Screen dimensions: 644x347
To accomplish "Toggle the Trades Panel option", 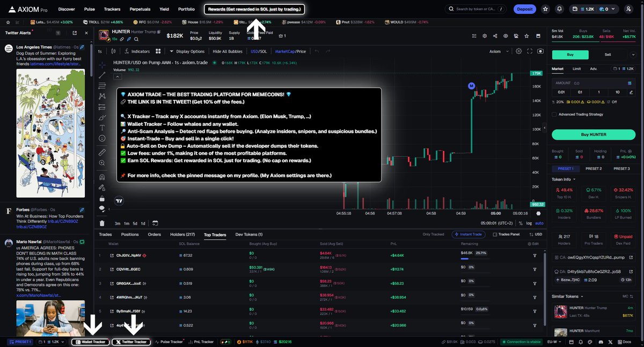I will [506, 234].
